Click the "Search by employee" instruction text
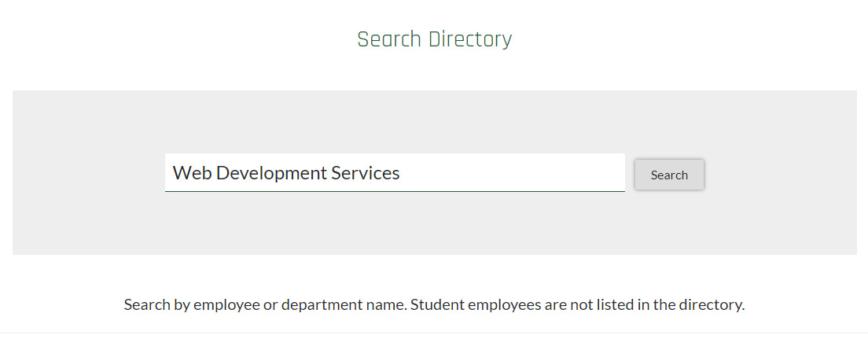The height and width of the screenshot is (339, 868). 192,304
